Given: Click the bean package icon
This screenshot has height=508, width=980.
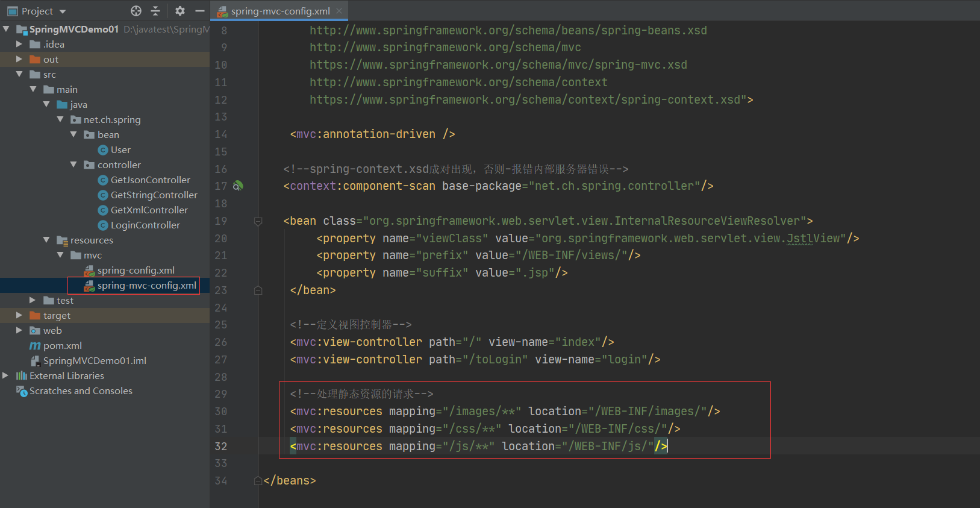Looking at the screenshot, I should [89, 135].
